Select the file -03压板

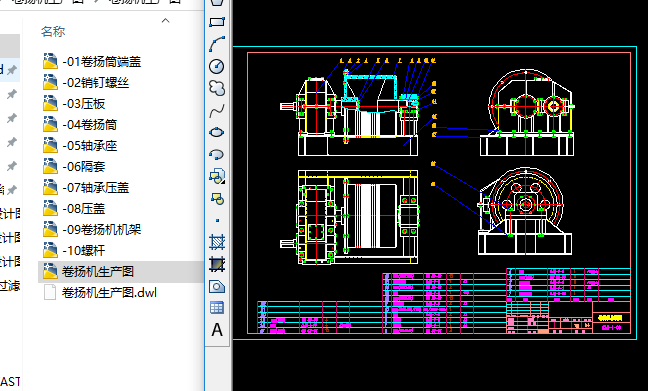pos(74,104)
